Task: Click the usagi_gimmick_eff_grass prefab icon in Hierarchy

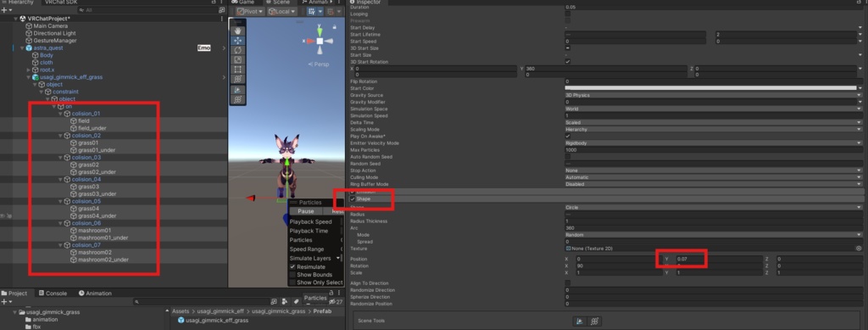Action: pos(36,77)
